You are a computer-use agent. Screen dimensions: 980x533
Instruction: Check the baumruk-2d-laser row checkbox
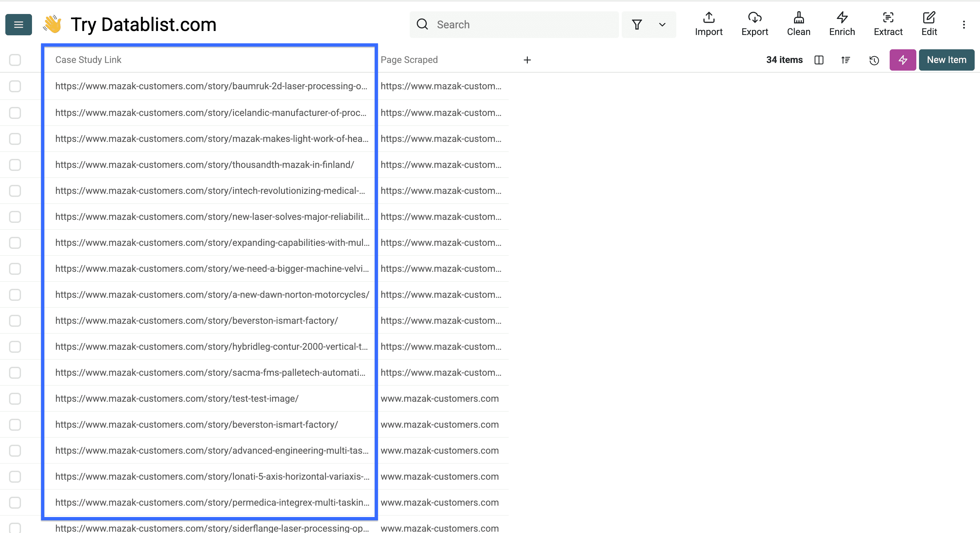(x=15, y=86)
